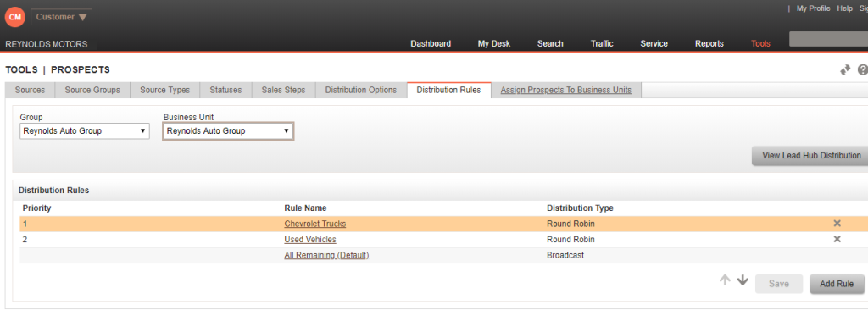Click the Rule Name column header

pyautogui.click(x=305, y=208)
